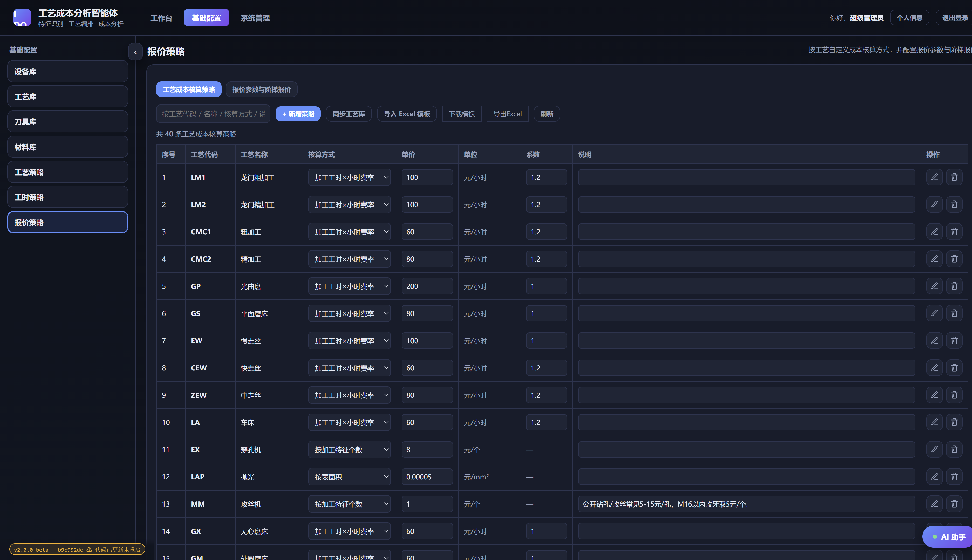Delete the MM 攻丝机 row
This screenshot has height=560, width=972.
point(954,504)
